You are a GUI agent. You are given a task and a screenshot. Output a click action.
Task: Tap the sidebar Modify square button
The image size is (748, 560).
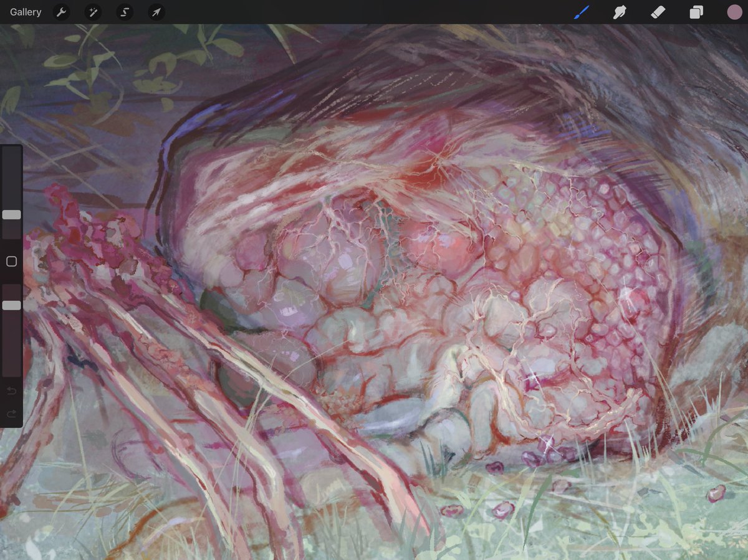point(11,262)
